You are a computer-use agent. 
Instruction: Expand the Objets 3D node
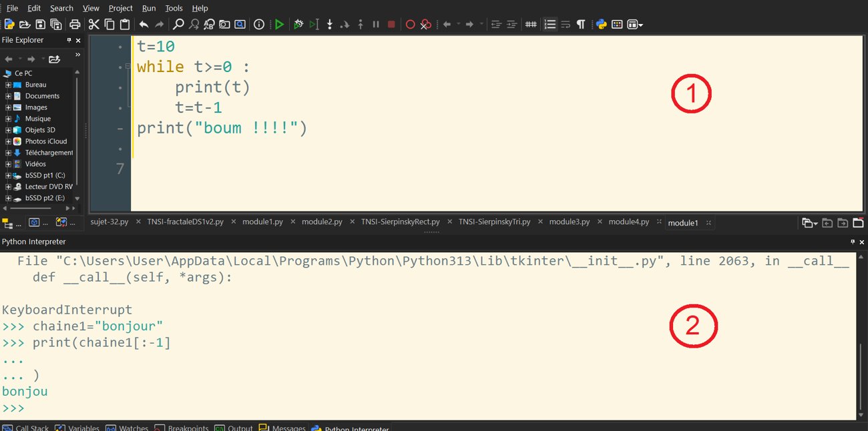point(8,130)
